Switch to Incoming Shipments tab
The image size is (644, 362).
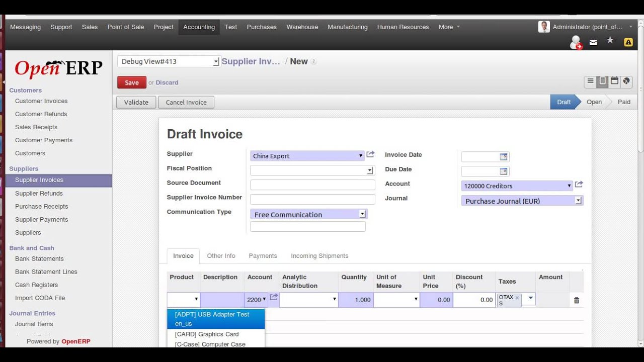[x=320, y=256]
